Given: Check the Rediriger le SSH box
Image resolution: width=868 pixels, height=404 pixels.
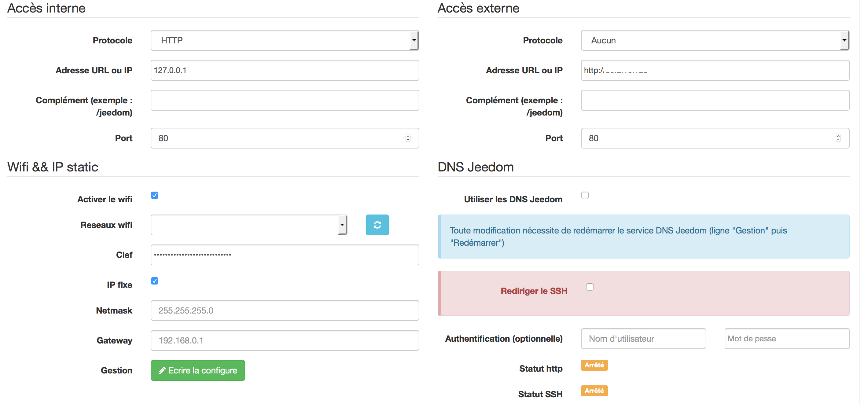Looking at the screenshot, I should click(x=590, y=287).
